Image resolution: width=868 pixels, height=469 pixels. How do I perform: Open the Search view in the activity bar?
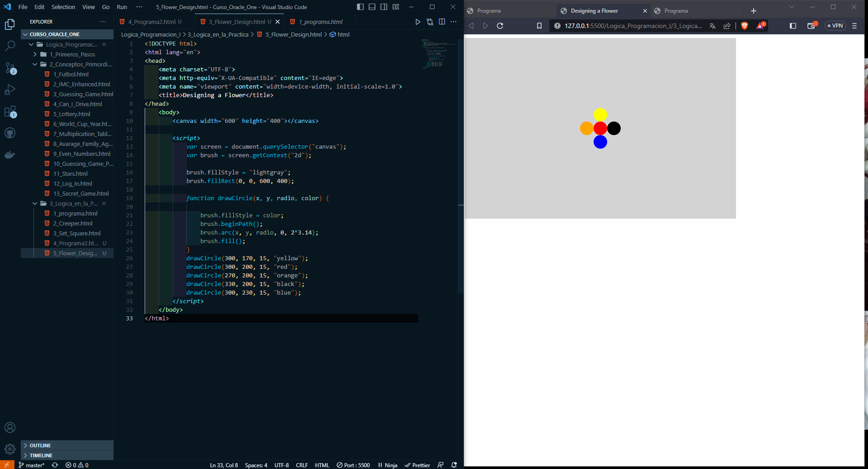tap(10, 46)
